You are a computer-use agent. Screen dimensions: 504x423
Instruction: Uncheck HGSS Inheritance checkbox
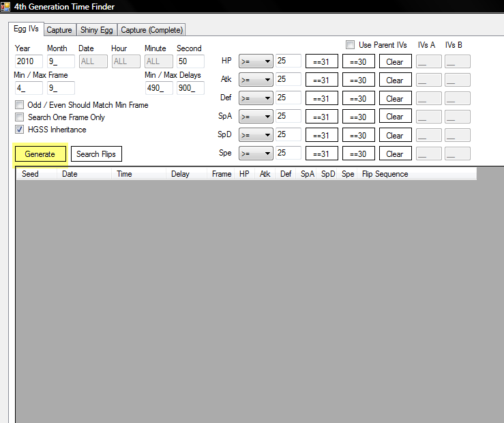[x=19, y=130]
